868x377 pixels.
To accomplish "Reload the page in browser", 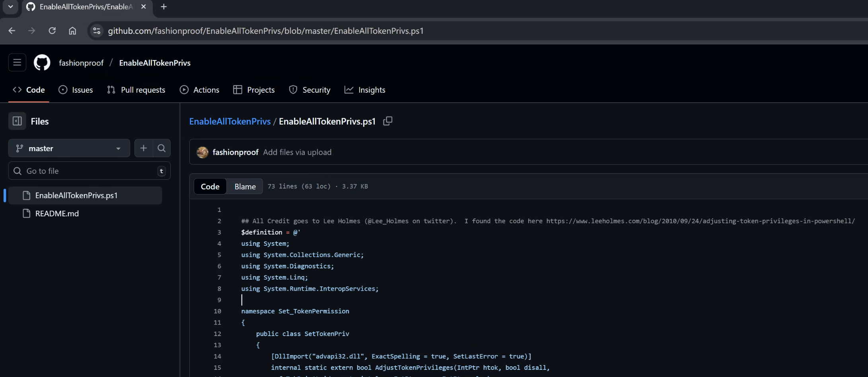I will tap(52, 31).
